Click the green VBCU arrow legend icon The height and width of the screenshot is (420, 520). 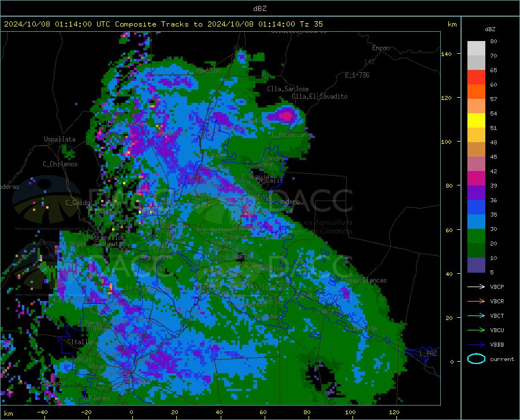pos(476,330)
